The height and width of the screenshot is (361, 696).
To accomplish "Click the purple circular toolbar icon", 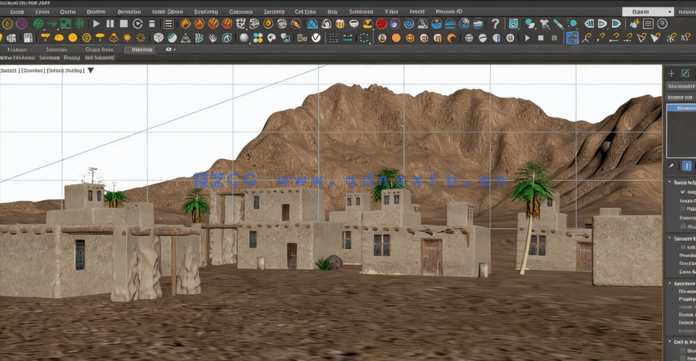I will coord(21,24).
